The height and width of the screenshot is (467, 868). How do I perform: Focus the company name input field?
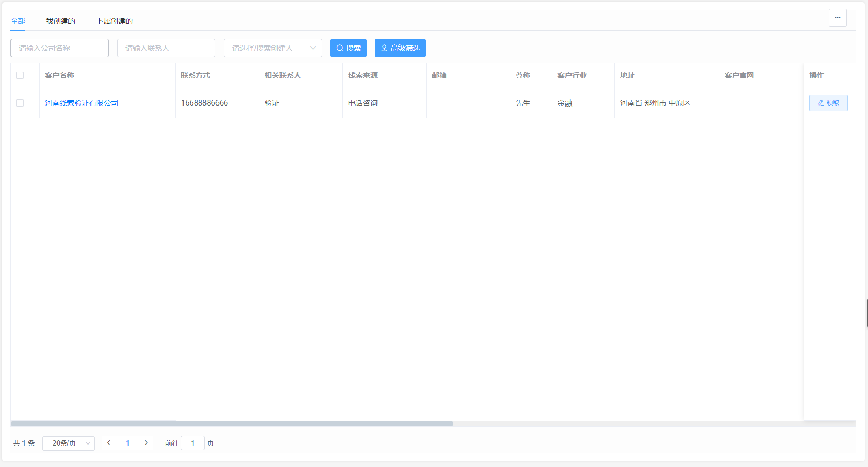pyautogui.click(x=60, y=48)
